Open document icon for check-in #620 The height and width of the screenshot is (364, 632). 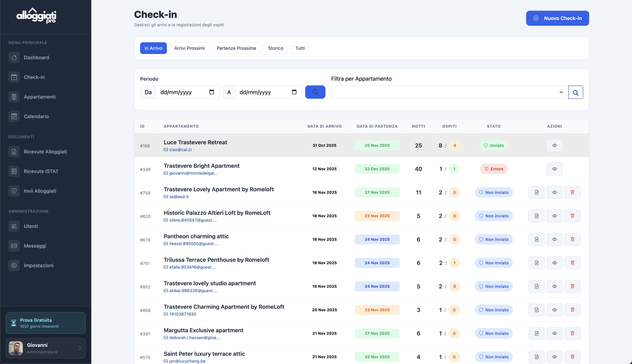(536, 216)
